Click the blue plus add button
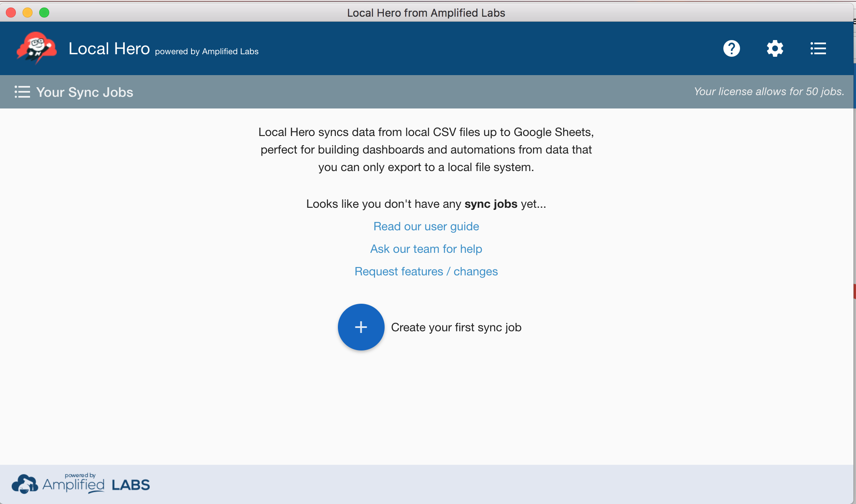The image size is (856, 504). click(x=361, y=327)
